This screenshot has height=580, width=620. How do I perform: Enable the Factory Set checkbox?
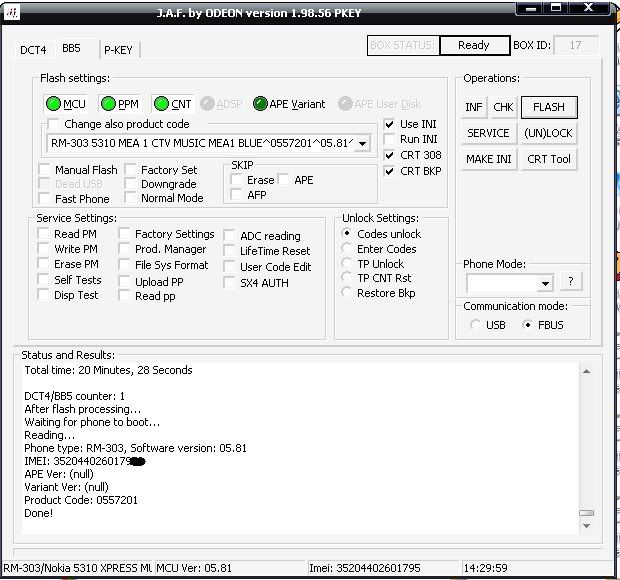(130, 170)
